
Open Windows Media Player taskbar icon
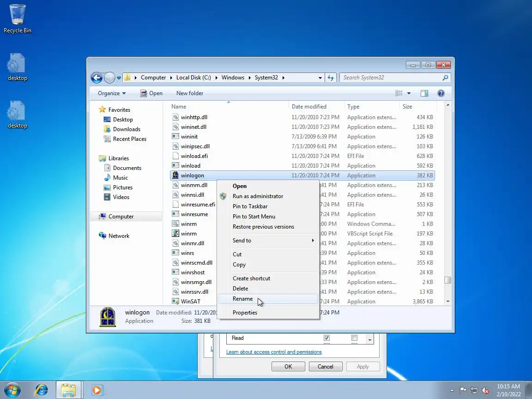97,390
